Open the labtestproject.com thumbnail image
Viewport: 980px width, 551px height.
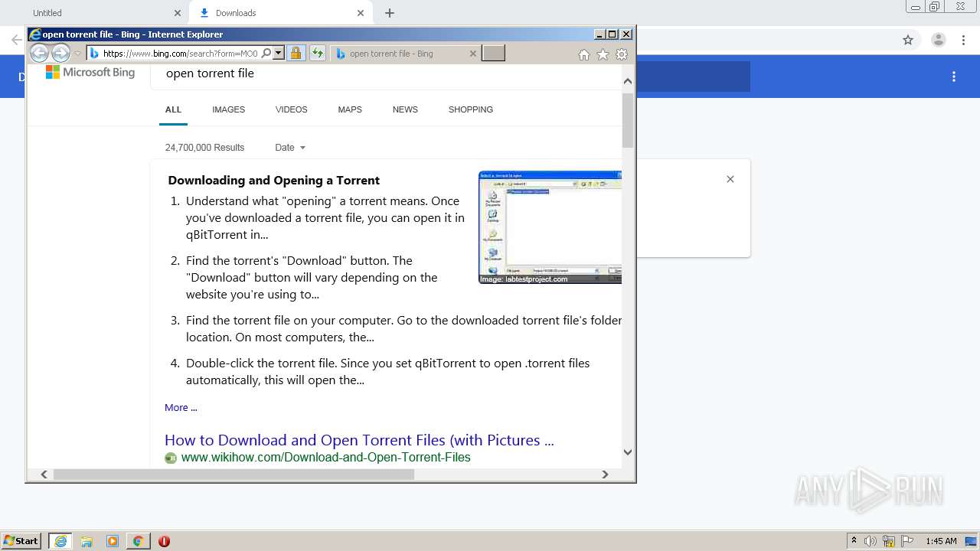click(x=550, y=227)
